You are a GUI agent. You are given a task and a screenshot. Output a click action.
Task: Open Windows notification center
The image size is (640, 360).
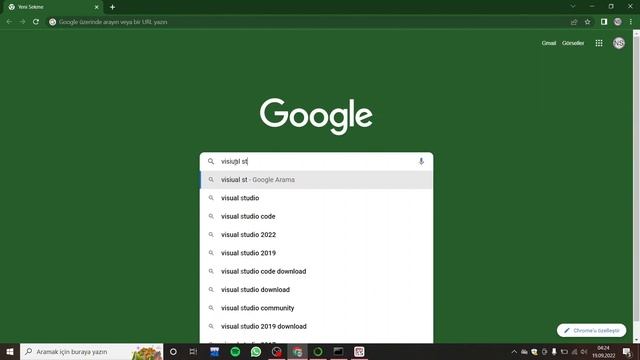pos(627,351)
